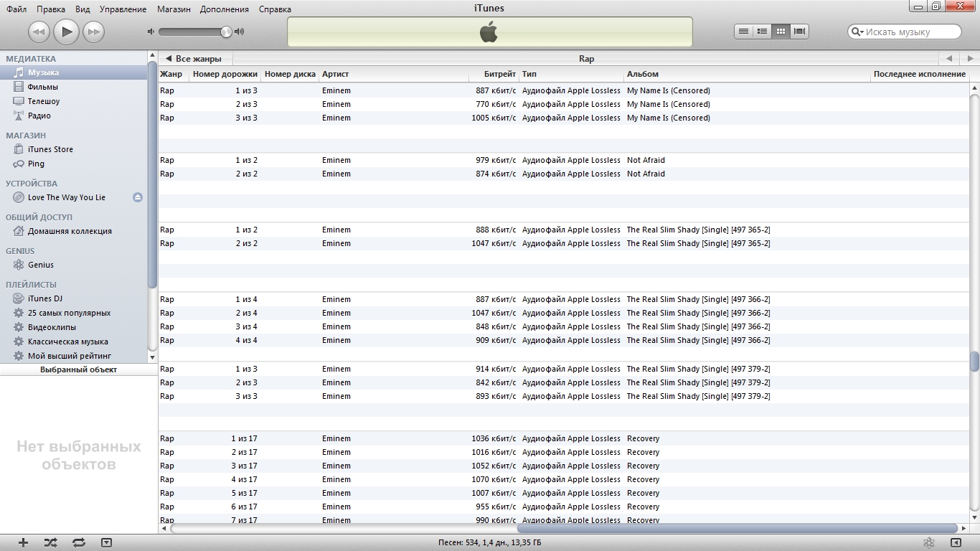Skip ahead with the fast-forward button
The width and height of the screenshot is (980, 551).
point(93,32)
